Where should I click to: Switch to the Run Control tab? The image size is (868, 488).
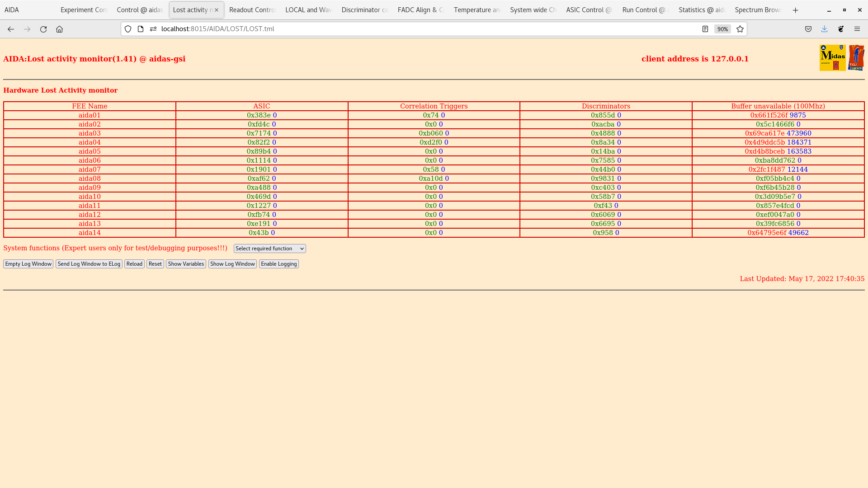click(x=644, y=10)
